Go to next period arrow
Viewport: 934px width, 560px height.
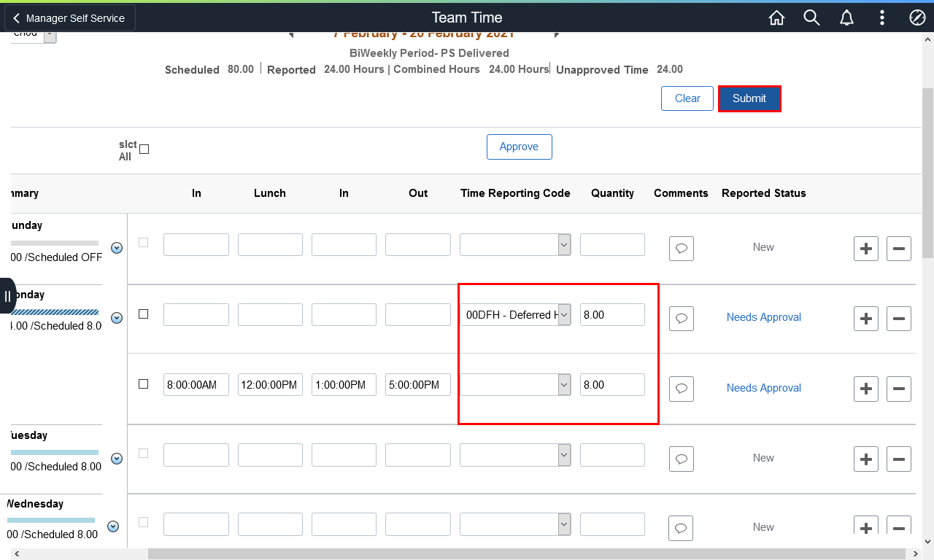coord(557,34)
